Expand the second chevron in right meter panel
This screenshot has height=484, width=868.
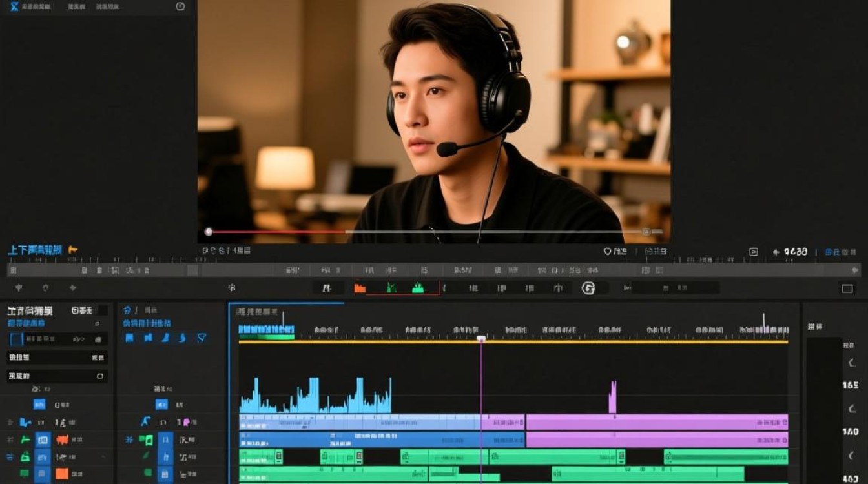click(x=851, y=409)
